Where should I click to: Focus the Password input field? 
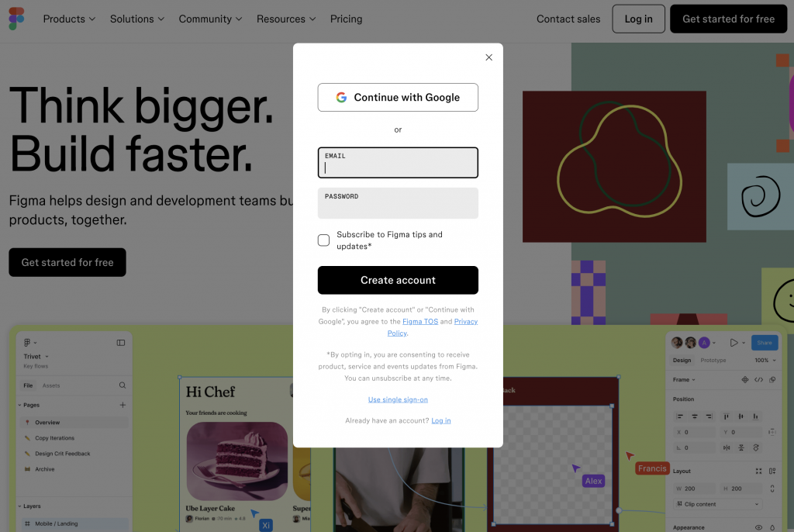coord(398,203)
